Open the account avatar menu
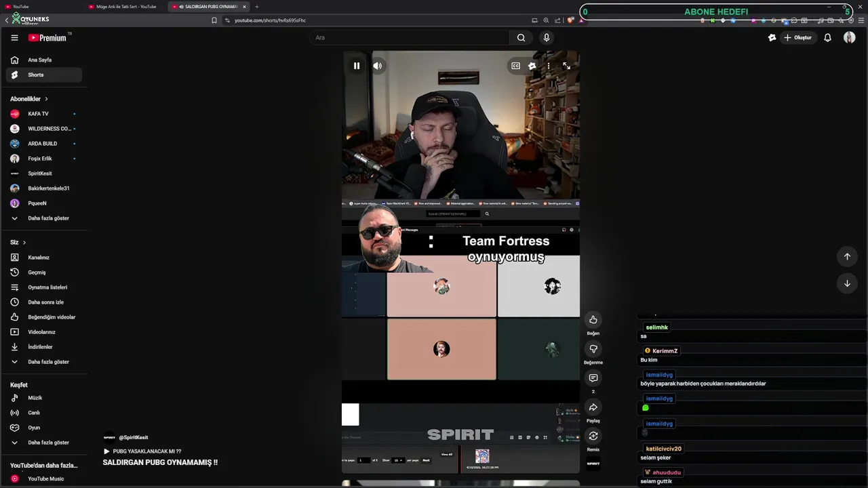 click(x=849, y=38)
